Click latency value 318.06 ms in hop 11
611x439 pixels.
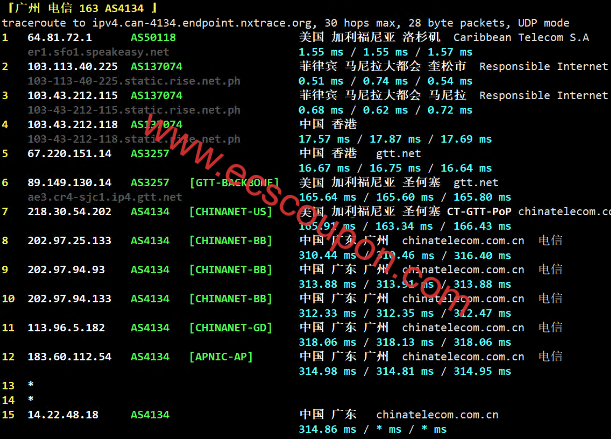[x=327, y=343]
